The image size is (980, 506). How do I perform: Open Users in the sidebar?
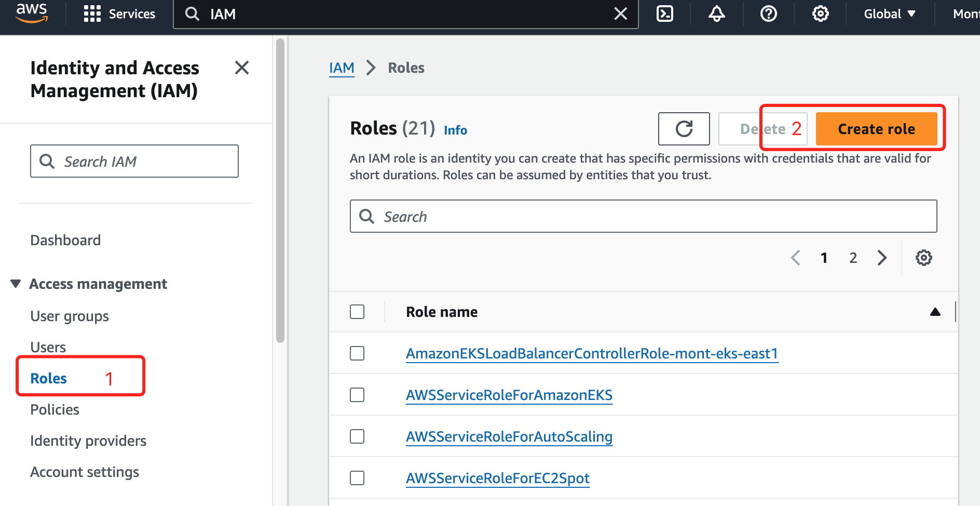(48, 347)
